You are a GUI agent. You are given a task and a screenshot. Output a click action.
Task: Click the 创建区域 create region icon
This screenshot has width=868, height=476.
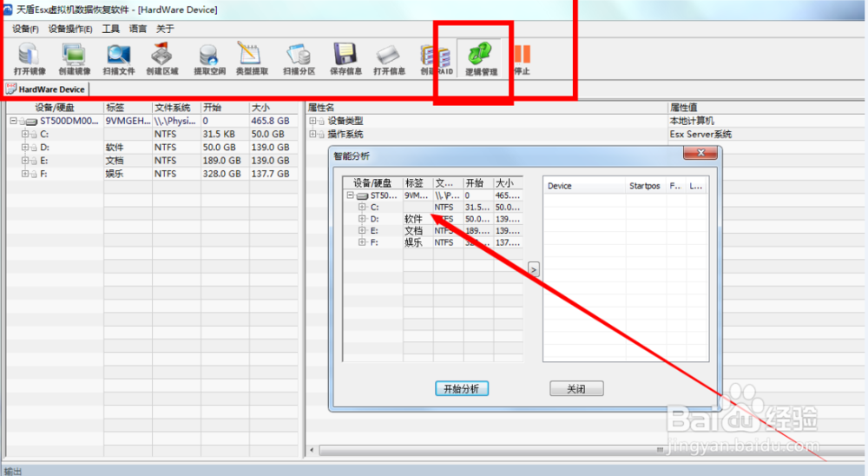click(x=162, y=59)
